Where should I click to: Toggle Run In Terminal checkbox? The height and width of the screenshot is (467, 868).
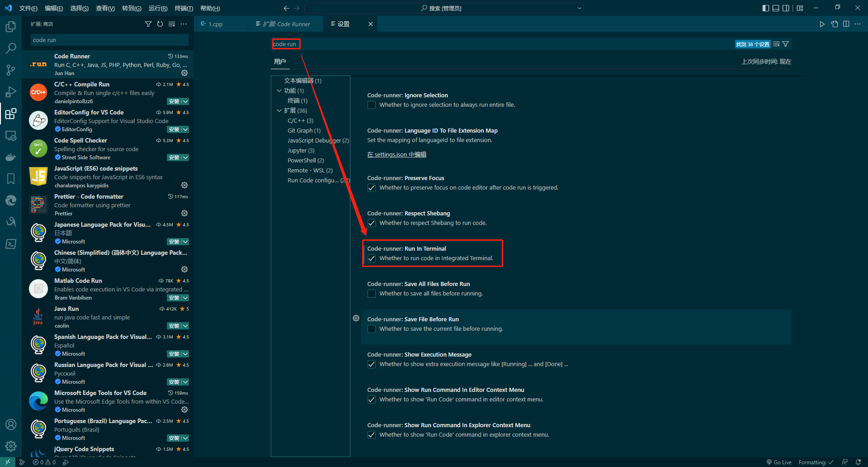pyautogui.click(x=372, y=258)
